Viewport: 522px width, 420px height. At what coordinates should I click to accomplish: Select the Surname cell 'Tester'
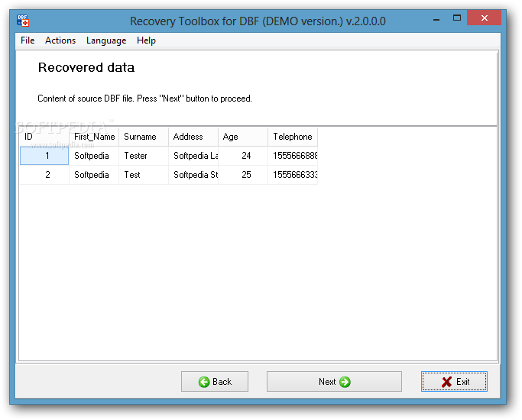(x=144, y=156)
